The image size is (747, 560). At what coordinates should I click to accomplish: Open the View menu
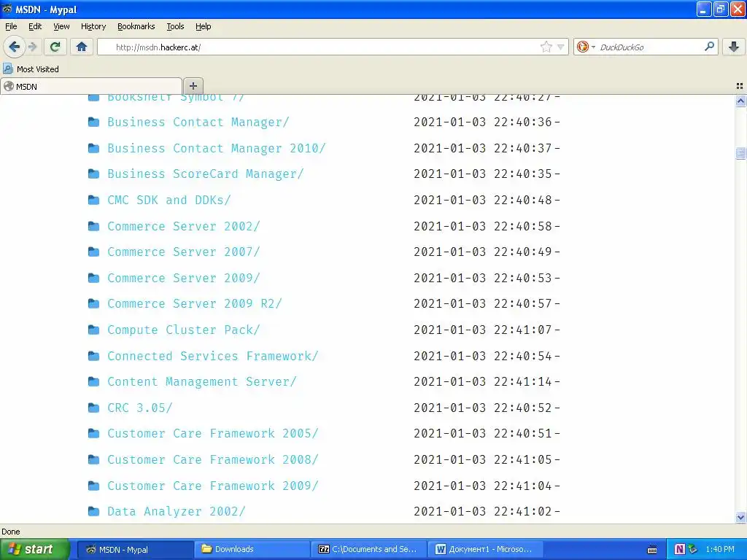61,26
